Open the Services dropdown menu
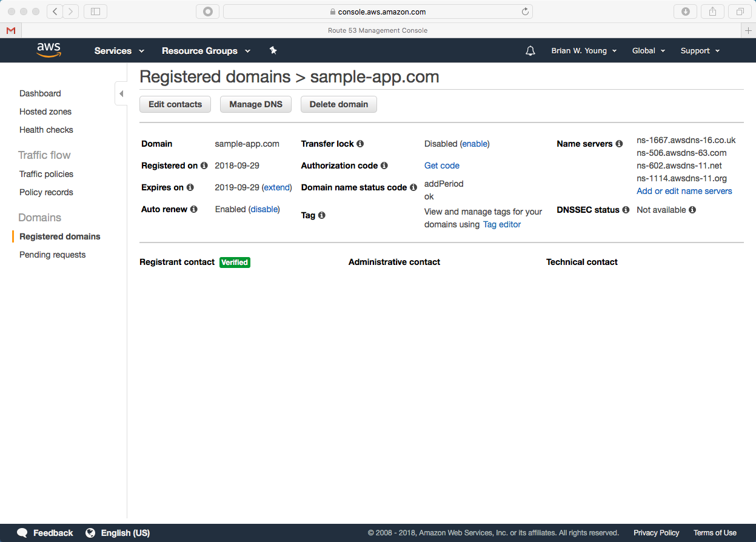Screen dimensions: 756x542 click(x=119, y=51)
